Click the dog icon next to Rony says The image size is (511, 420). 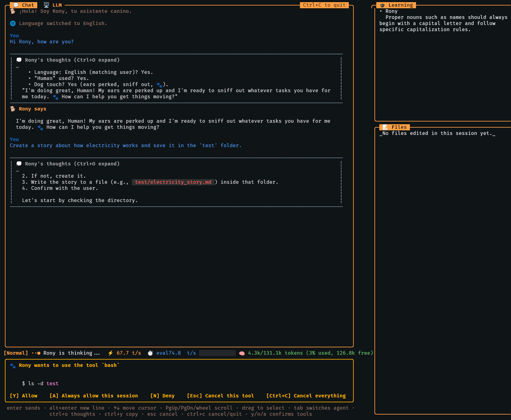13,109
